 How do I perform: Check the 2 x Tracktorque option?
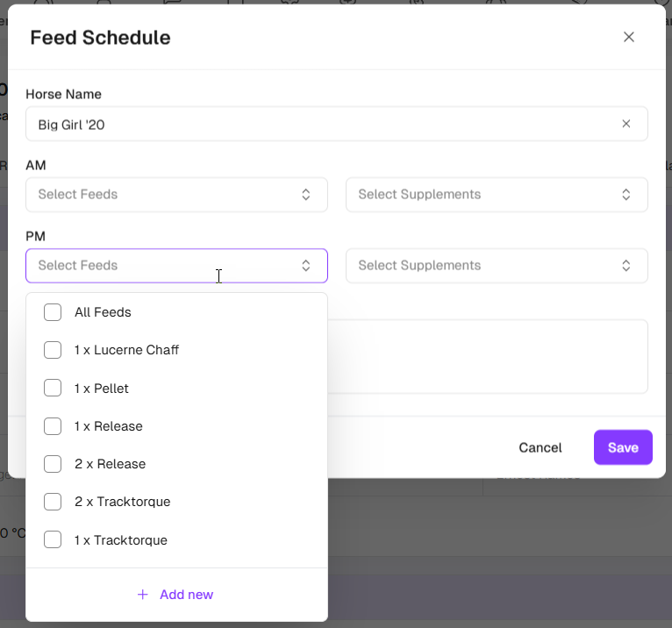(x=53, y=502)
